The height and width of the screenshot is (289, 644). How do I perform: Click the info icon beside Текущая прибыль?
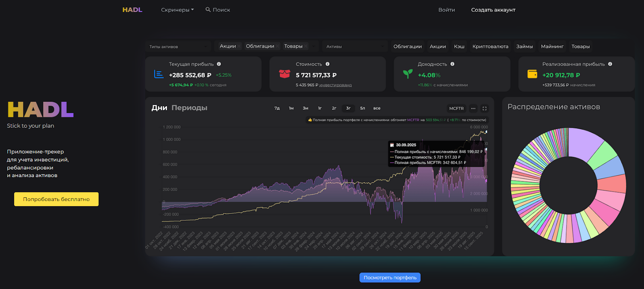[219, 64]
